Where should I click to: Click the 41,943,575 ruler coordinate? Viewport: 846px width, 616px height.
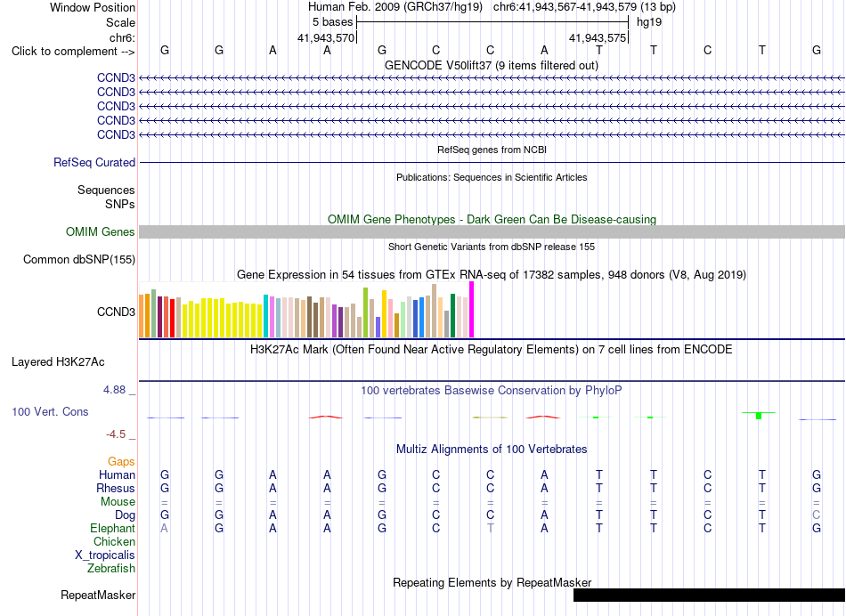pos(598,37)
